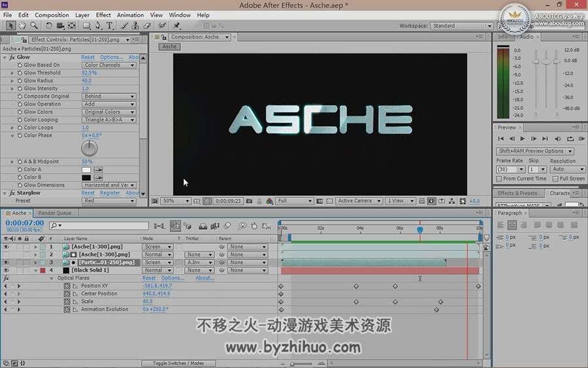Open the Window menu
This screenshot has height=368, width=588.
point(180,15)
